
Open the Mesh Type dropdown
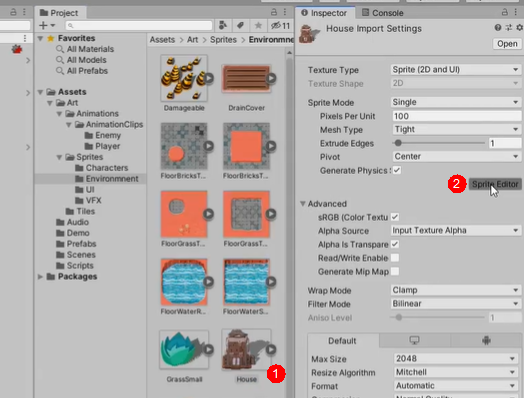click(x=457, y=129)
